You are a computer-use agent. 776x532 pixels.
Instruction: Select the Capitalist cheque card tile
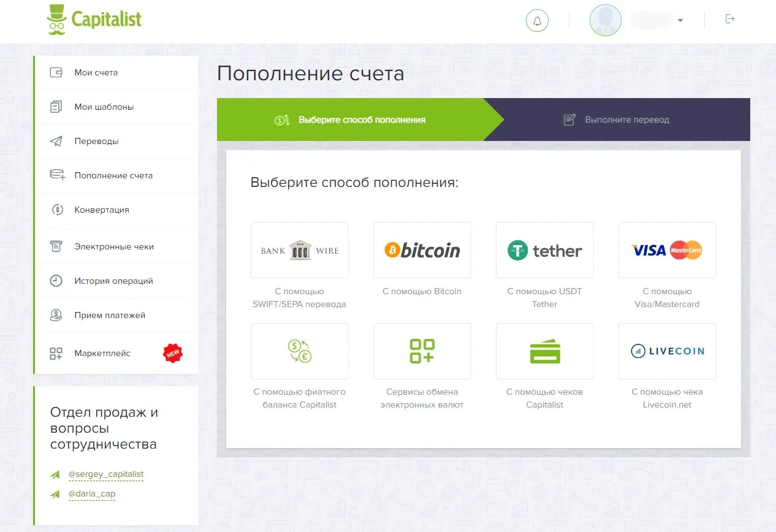[x=545, y=351]
